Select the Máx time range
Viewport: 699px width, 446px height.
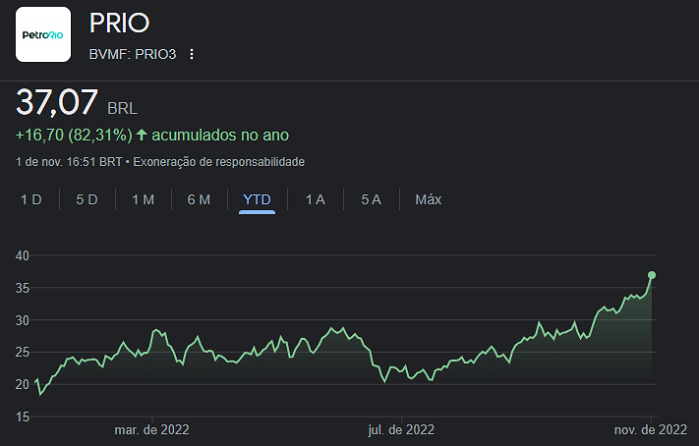(428, 200)
